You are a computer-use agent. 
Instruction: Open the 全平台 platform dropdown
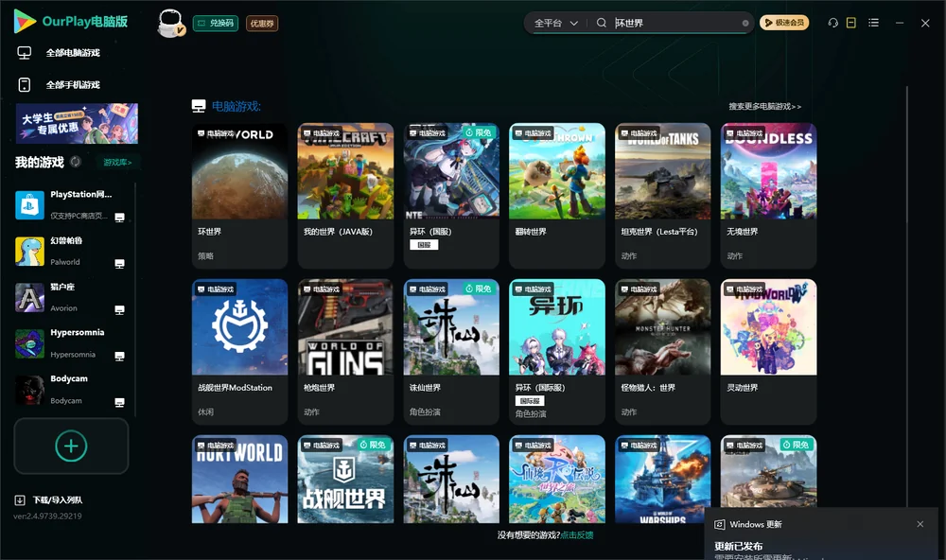coord(555,23)
